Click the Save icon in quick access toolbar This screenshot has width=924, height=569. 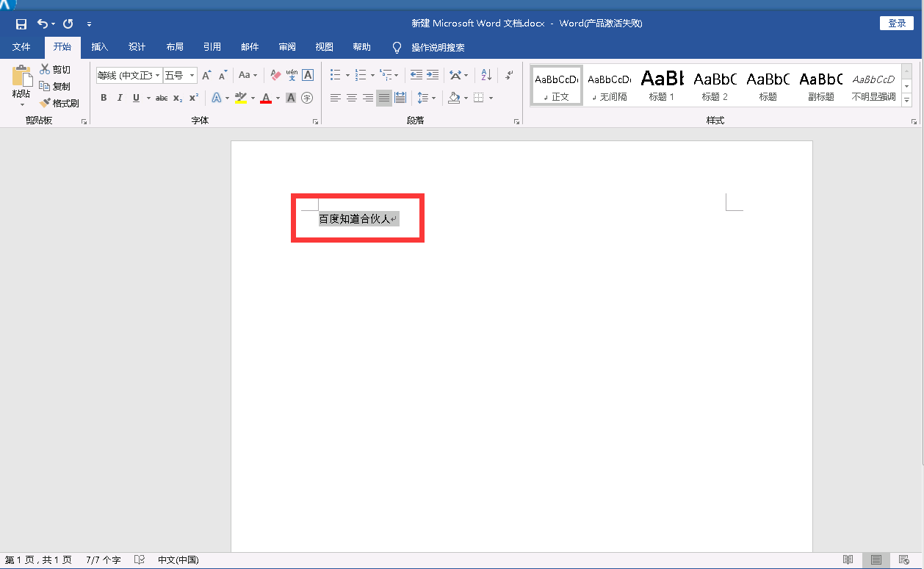coord(21,24)
